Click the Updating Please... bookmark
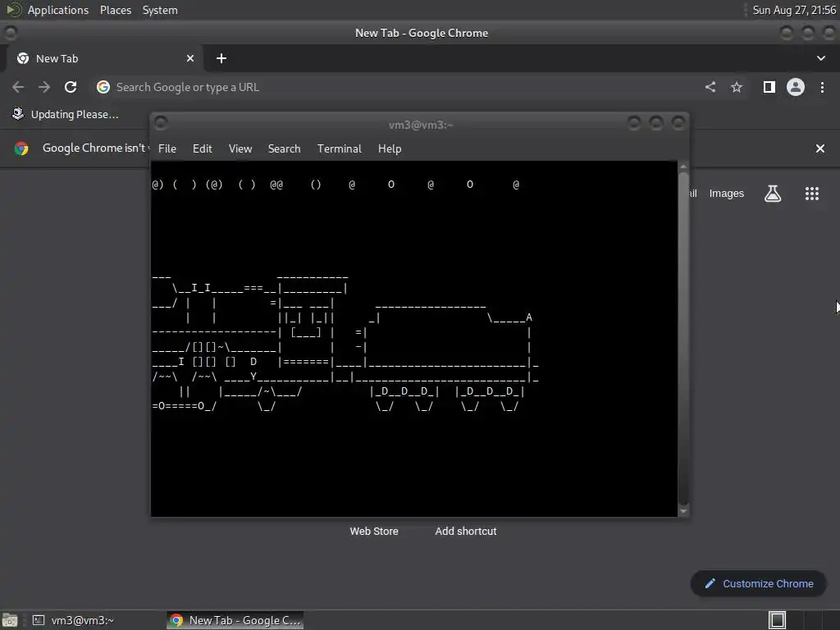 (65, 114)
